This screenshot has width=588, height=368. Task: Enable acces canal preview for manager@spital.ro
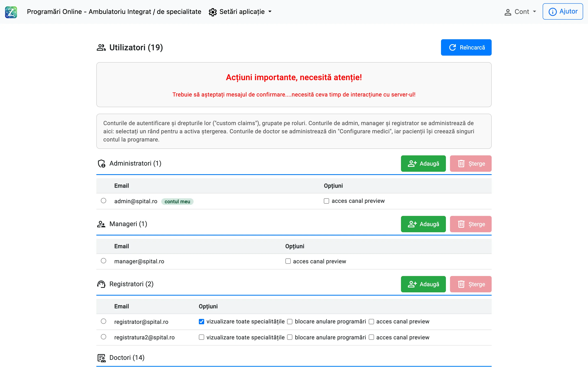[288, 261]
